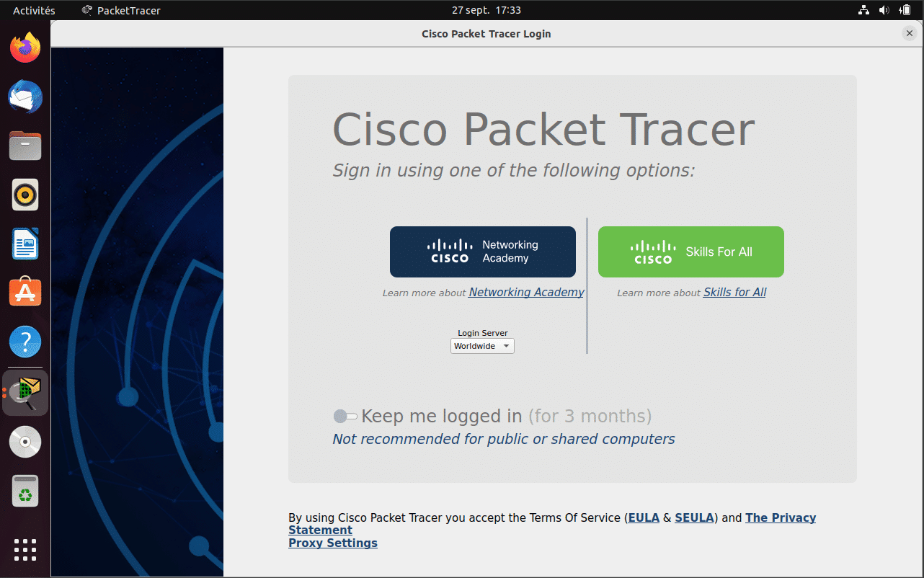Open Proxy Settings

(332, 543)
